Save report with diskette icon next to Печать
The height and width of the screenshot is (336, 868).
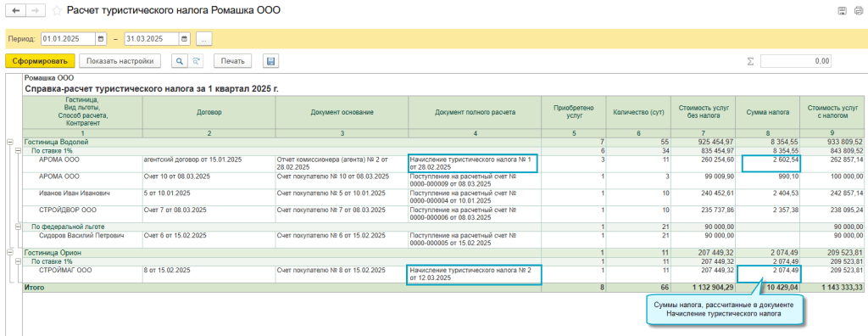click(270, 61)
